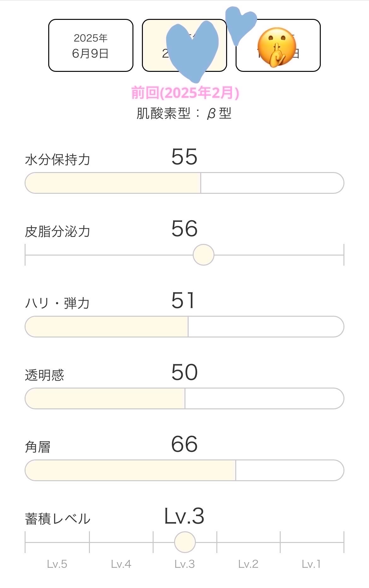The image size is (369, 588).
Task: Click the shushing face emoji sticker
Action: click(x=277, y=47)
